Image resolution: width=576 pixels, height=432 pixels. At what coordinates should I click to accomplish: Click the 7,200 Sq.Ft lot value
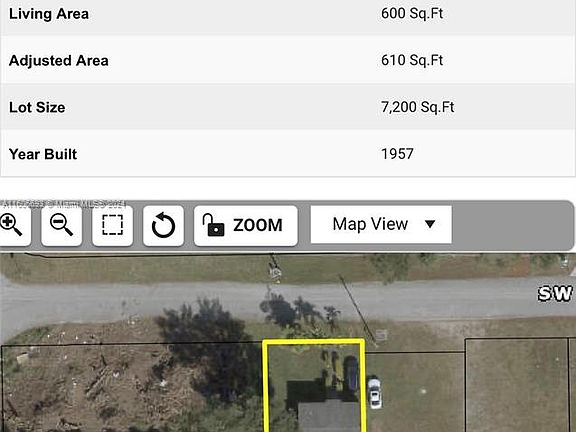click(417, 107)
